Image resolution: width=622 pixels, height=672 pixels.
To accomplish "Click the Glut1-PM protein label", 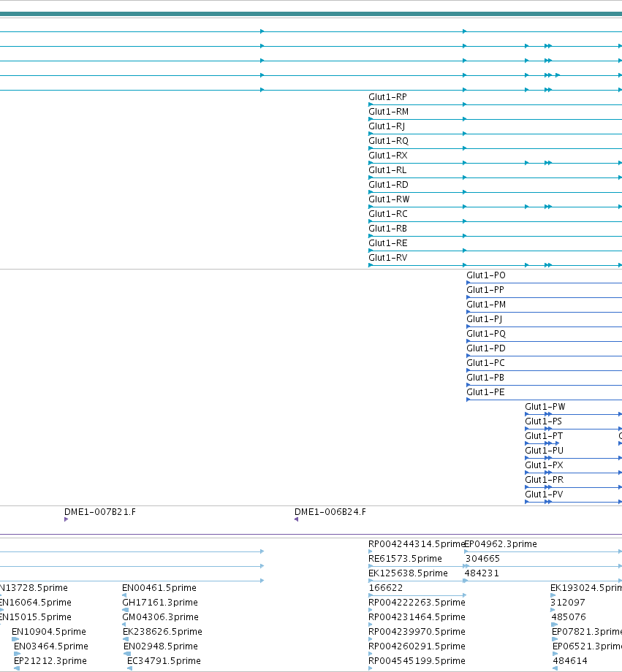I will 486,305.
